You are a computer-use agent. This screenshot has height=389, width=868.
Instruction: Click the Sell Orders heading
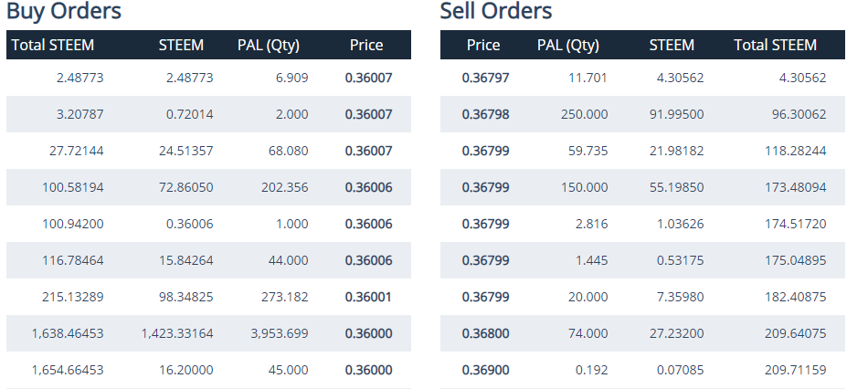click(496, 12)
